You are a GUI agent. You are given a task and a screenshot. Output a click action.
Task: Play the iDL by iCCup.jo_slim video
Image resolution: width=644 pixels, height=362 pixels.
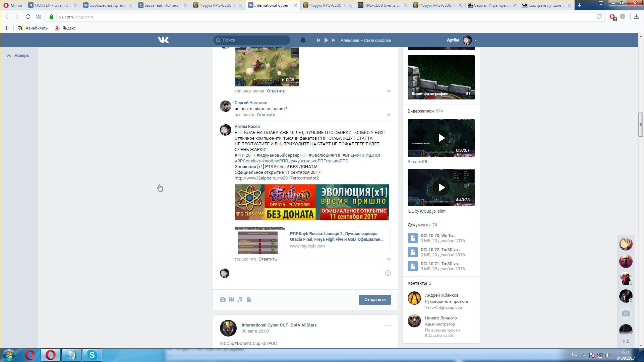click(x=441, y=188)
